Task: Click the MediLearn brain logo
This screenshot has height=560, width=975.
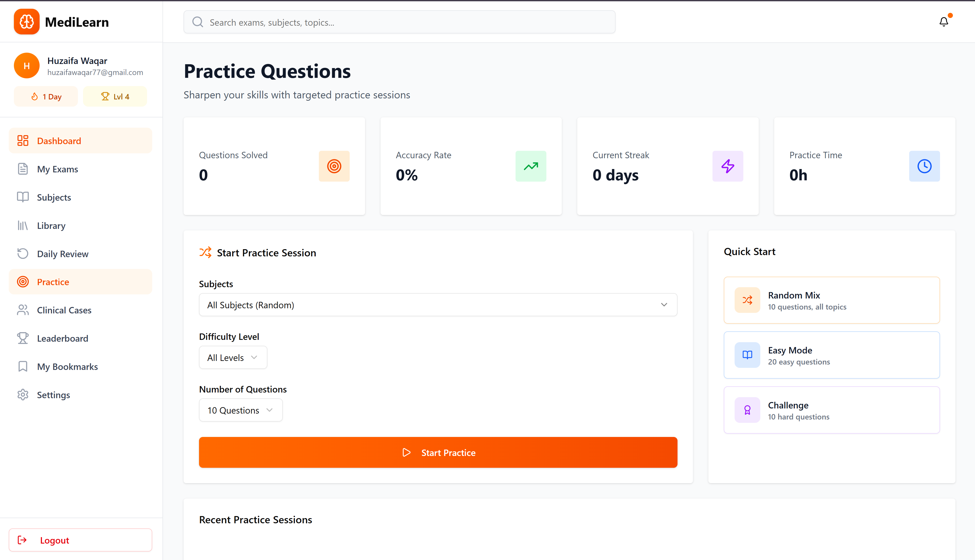Action: pos(26,22)
